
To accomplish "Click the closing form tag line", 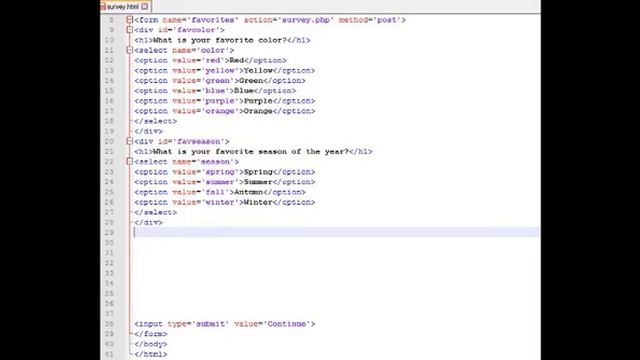I will point(151,334).
